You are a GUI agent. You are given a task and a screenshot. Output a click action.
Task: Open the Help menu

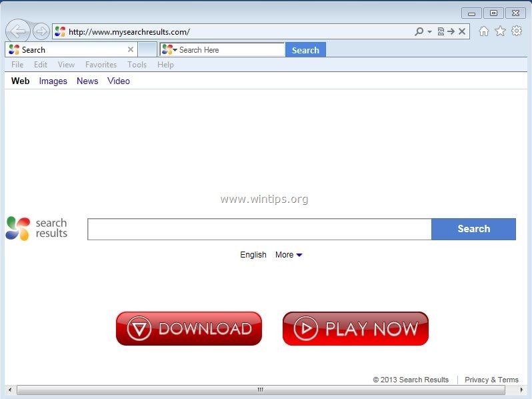(x=165, y=65)
